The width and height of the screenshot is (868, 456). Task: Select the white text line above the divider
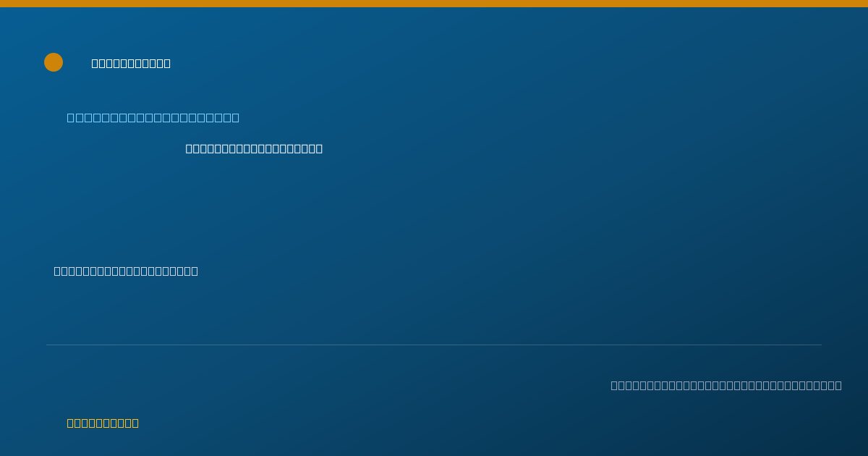pos(126,271)
